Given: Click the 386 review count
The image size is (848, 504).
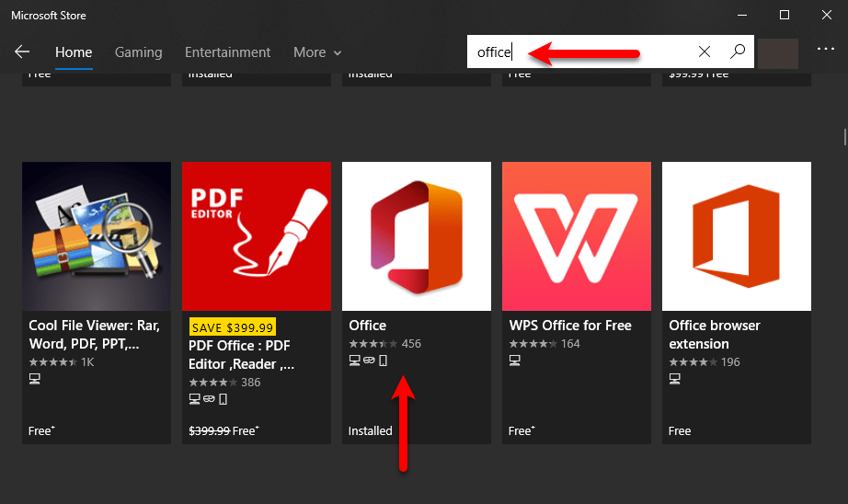Looking at the screenshot, I should pos(251,383).
